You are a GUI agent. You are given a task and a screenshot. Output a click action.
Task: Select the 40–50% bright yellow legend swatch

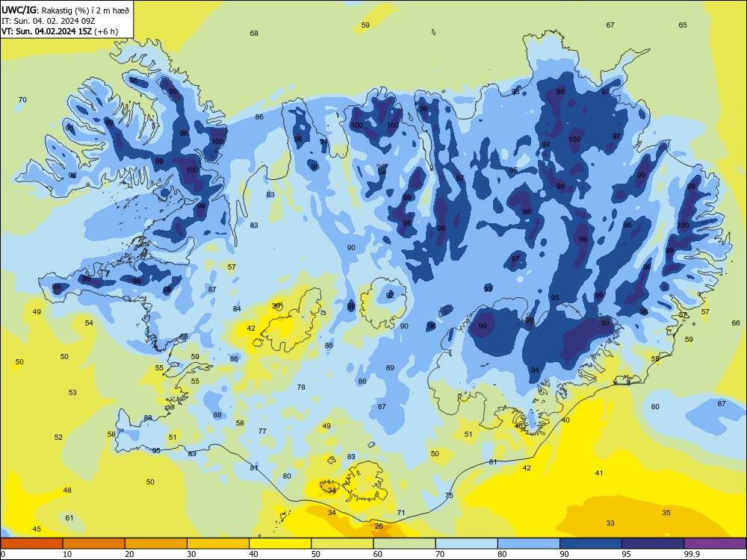[280, 544]
